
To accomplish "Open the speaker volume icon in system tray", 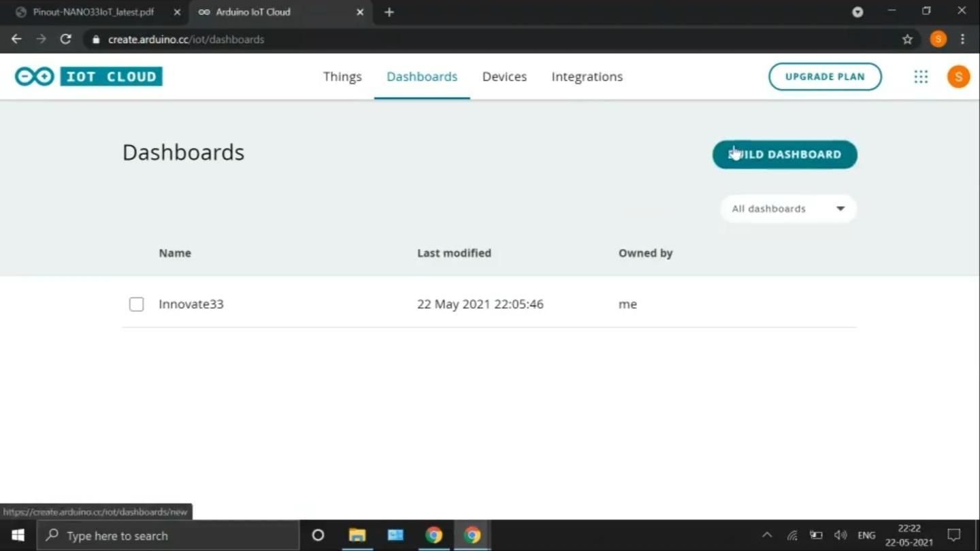I will coord(840,535).
